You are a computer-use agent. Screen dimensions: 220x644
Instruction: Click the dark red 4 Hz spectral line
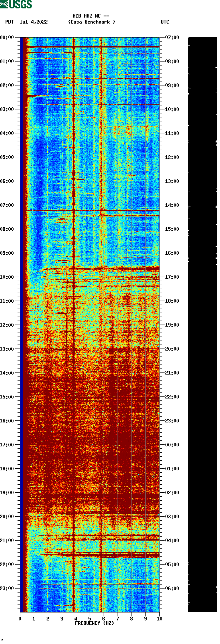tap(74, 324)
